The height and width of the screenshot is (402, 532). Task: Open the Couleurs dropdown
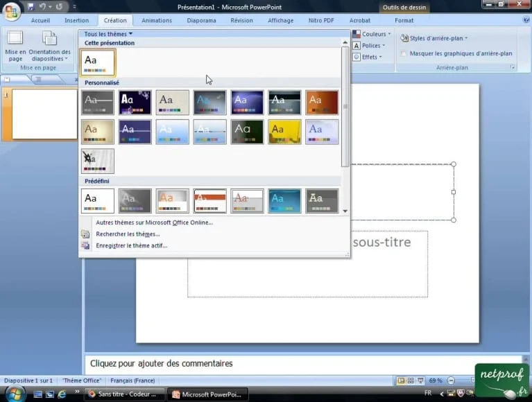(372, 34)
